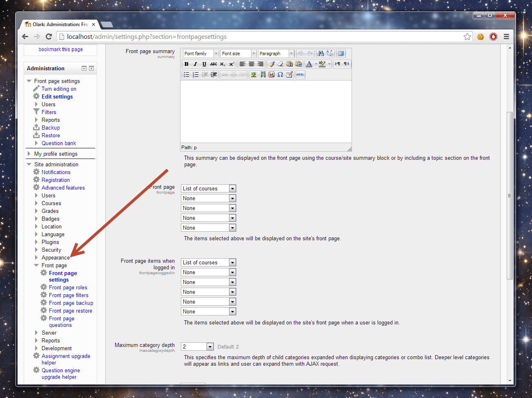The image size is (532, 398).
Task: Click the clear formatting eraser icon
Action: [280, 64]
